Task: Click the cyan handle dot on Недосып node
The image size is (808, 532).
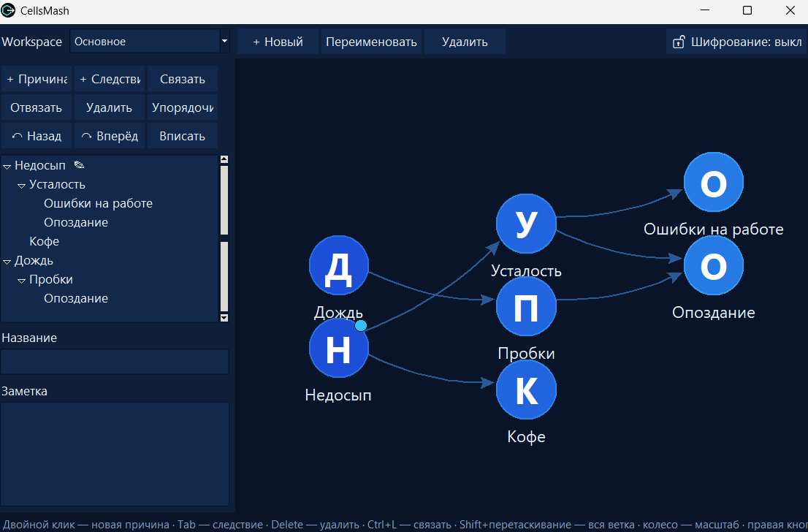Action: point(361,325)
